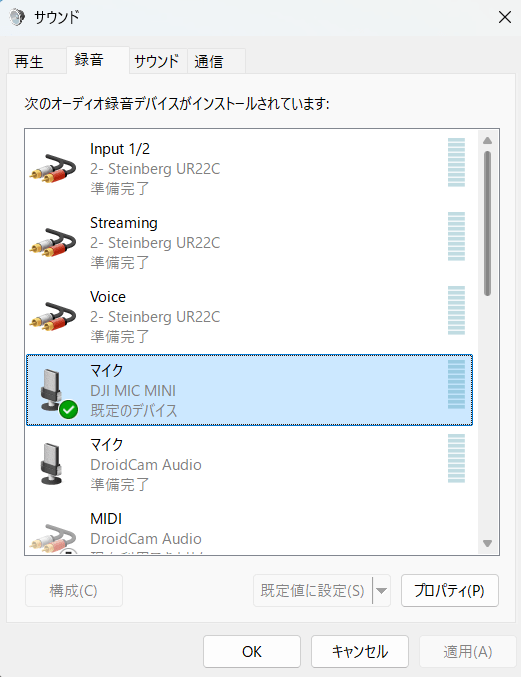The image size is (521, 677).
Task: Open the 既定値に設定 dropdown arrow
Action: point(381,590)
